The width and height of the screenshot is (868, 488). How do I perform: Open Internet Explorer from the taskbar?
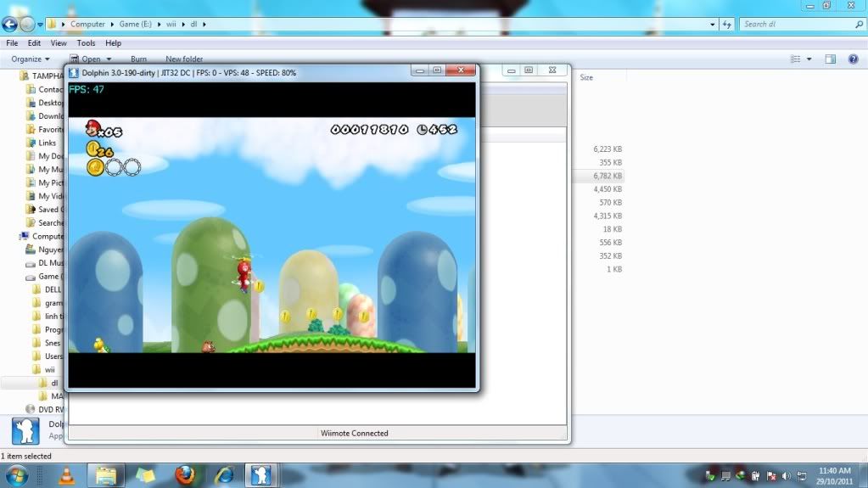point(224,476)
